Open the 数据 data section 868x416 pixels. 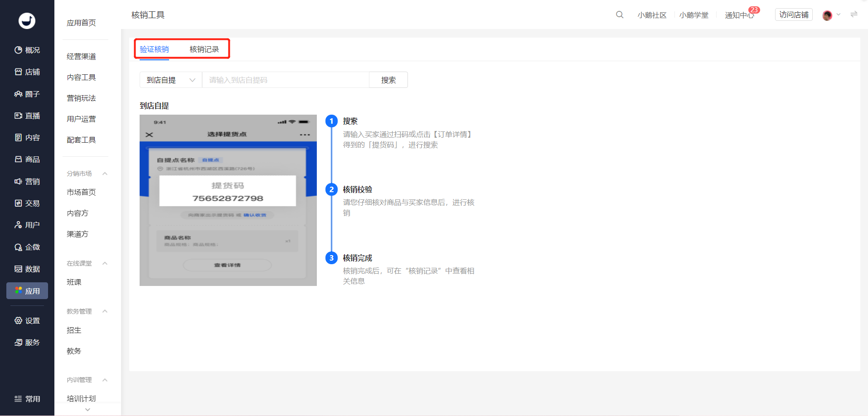[27, 269]
